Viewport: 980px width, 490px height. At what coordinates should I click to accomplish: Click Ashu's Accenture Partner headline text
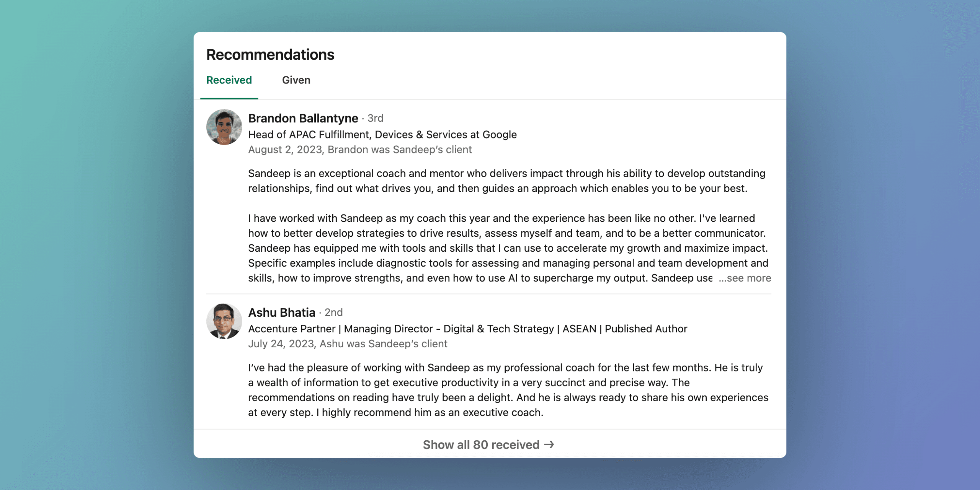(467, 328)
